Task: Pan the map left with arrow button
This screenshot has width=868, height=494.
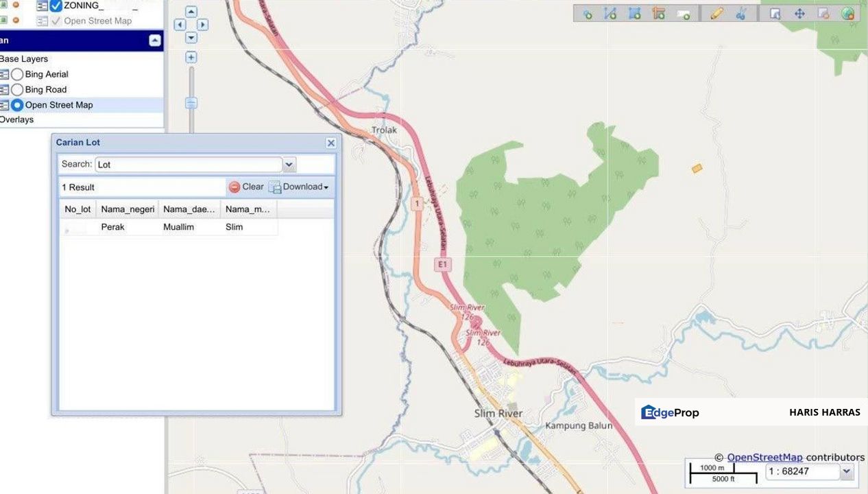Action: pos(180,25)
